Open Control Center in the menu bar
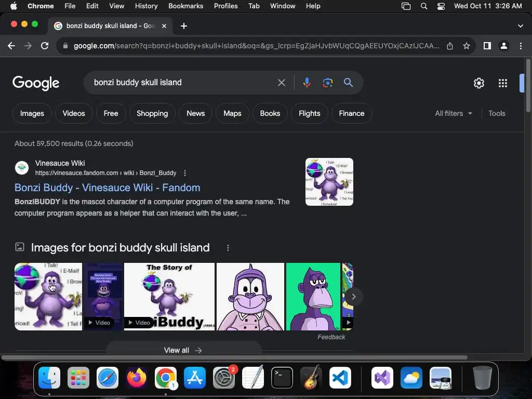The width and height of the screenshot is (532, 399). click(x=441, y=6)
